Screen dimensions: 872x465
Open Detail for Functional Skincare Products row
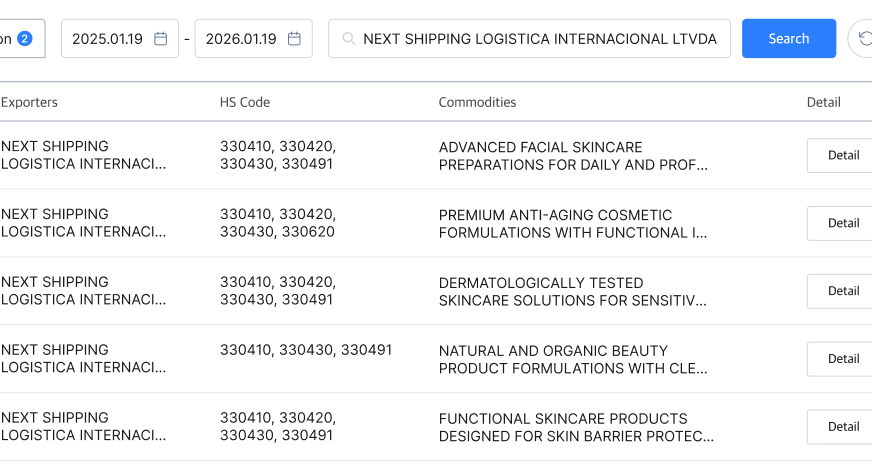pos(842,427)
